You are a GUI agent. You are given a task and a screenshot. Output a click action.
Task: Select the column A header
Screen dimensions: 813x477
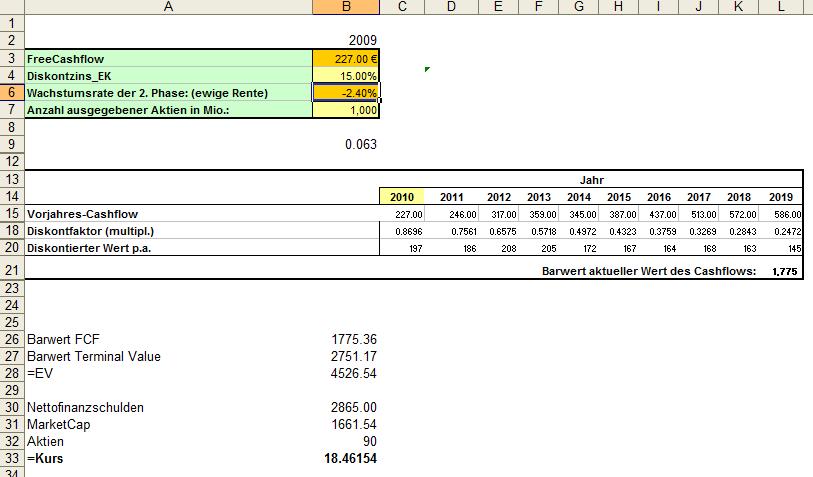coord(167,7)
